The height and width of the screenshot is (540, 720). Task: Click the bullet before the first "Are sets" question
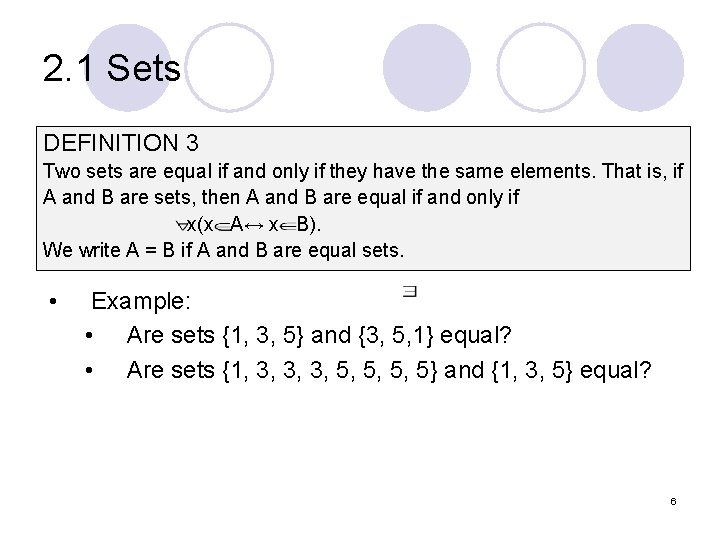(91, 336)
